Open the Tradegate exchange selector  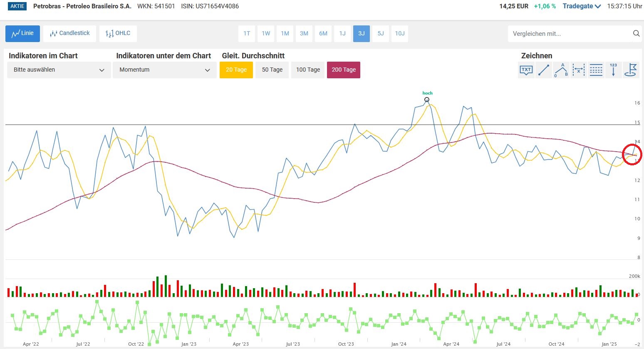click(582, 6)
